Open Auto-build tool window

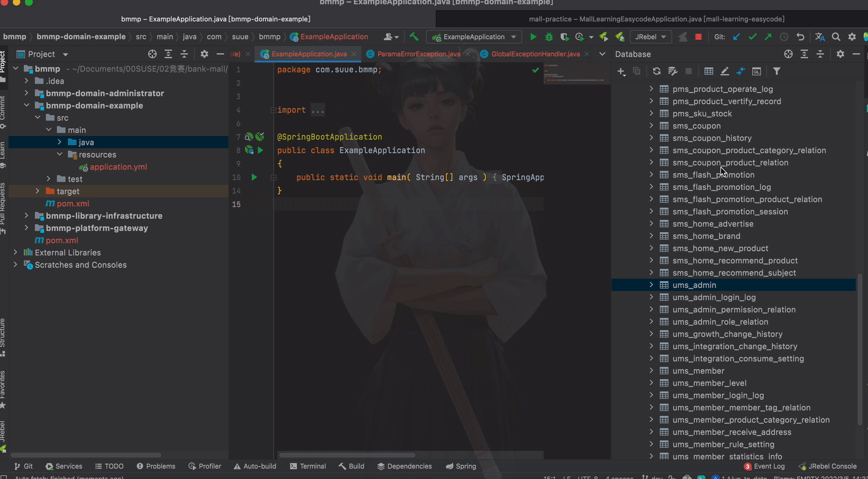[255, 466]
